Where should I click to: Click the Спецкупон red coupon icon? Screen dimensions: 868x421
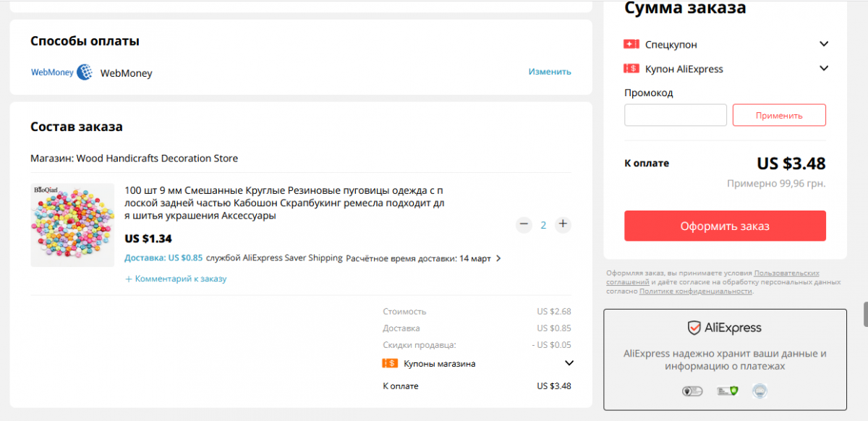[x=631, y=44]
